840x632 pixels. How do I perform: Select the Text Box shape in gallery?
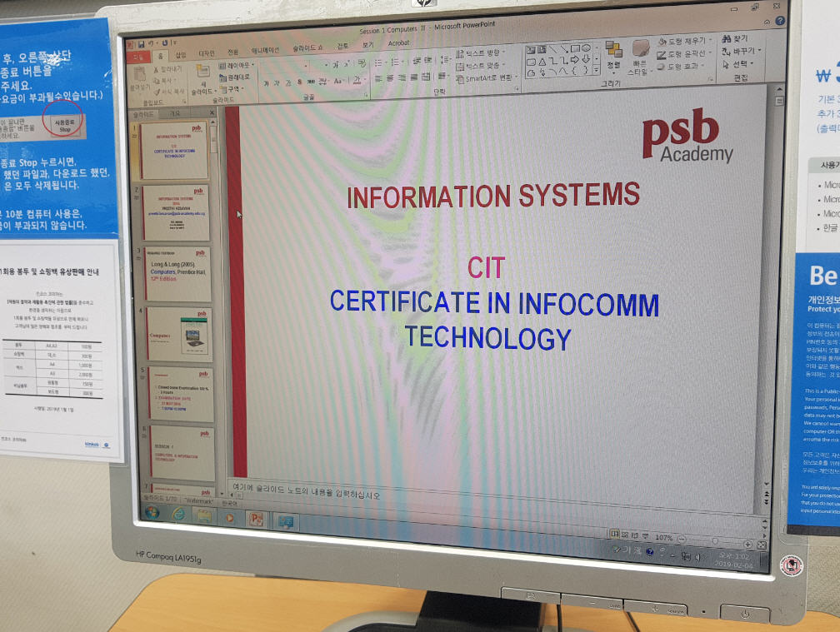pyautogui.click(x=531, y=50)
